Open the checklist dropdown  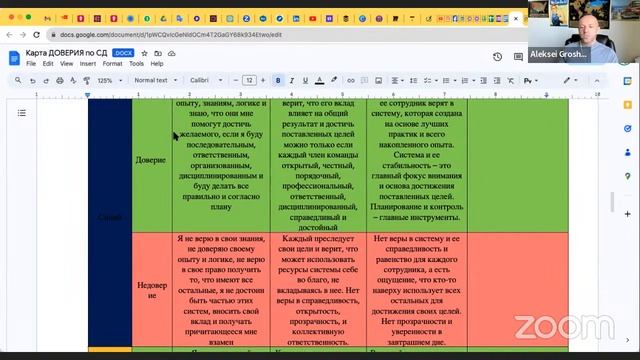click(430, 81)
